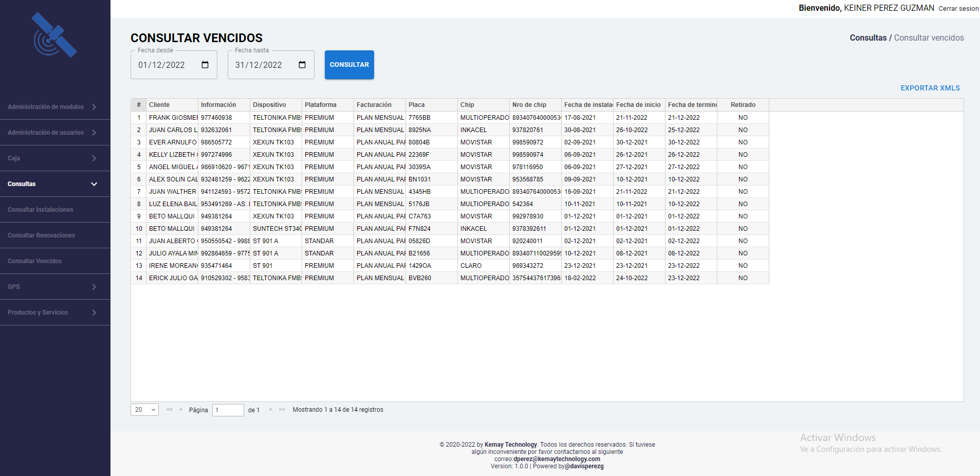Image resolution: width=980 pixels, height=476 pixels.
Task: Select Consultar Vencidos in sidebar
Action: (x=35, y=261)
